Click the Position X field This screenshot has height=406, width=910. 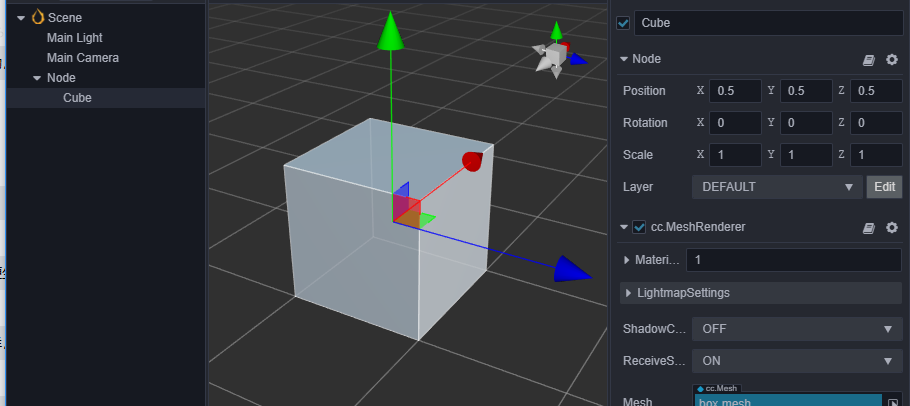(x=735, y=91)
